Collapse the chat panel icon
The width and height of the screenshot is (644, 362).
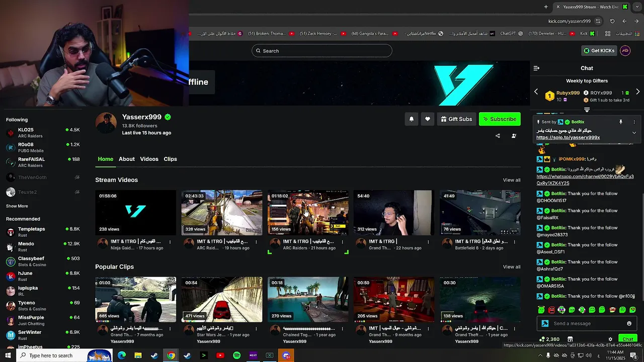[536, 68]
